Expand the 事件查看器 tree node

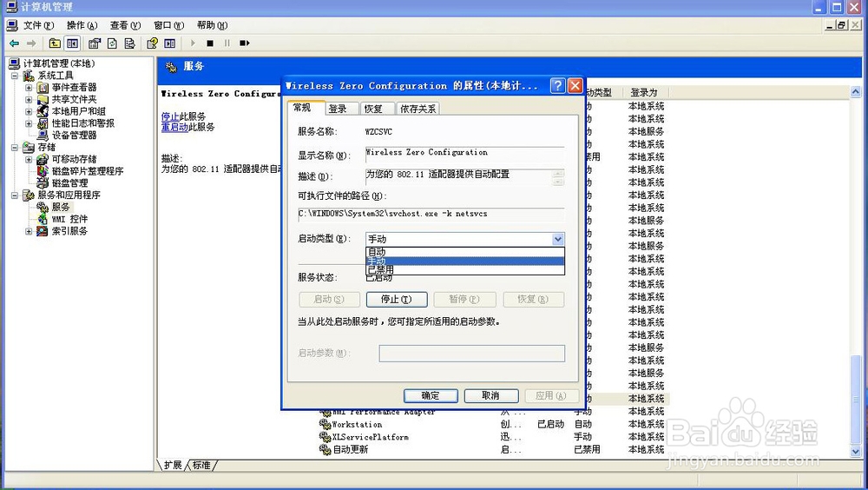click(29, 88)
